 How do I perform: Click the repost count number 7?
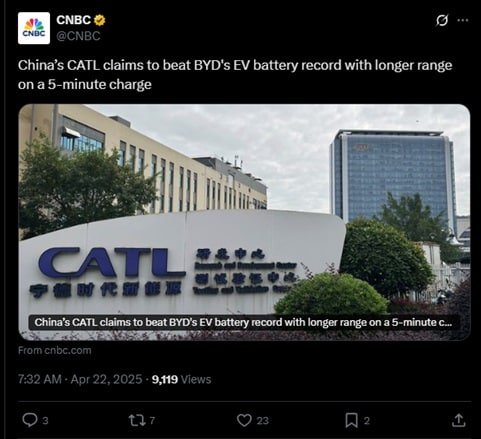tap(152, 421)
